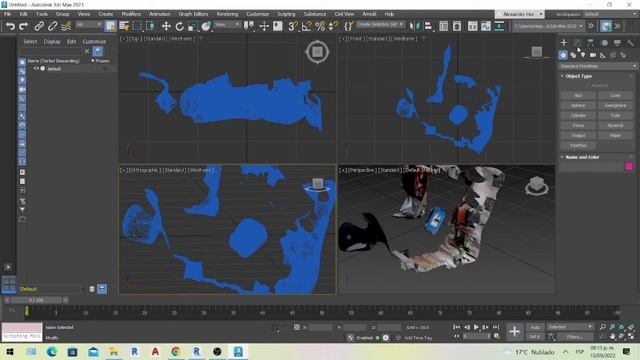640x360 pixels.
Task: Open the reference coordinate system dropdown
Action: point(227,25)
